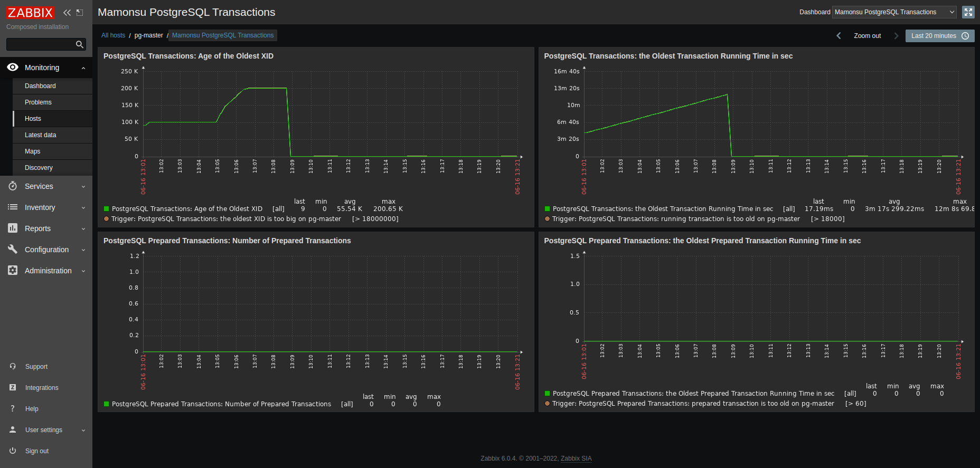
Task: Select the Hosts submenu item
Action: (x=52, y=119)
